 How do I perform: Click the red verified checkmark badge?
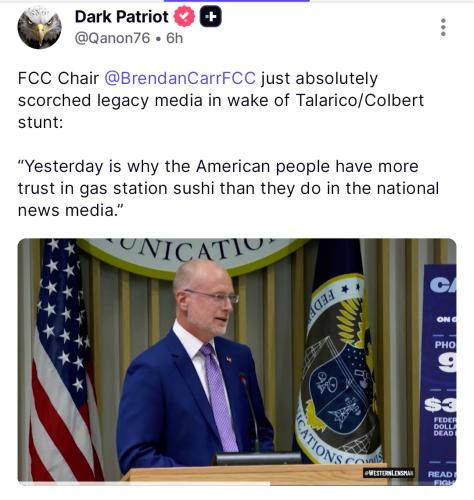pyautogui.click(x=184, y=16)
